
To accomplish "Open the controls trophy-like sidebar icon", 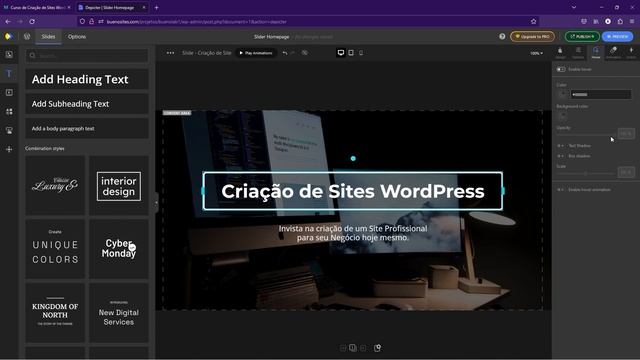I will 9,131.
